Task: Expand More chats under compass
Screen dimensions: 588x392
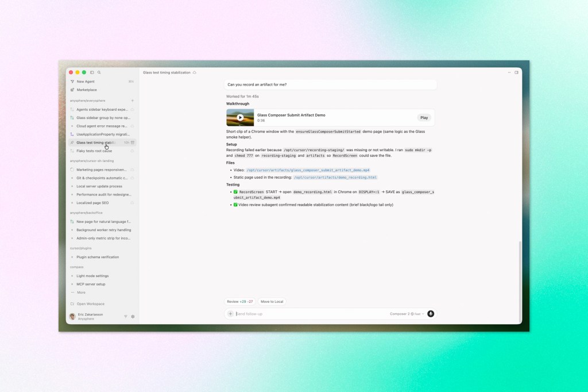Action: [x=81, y=293]
